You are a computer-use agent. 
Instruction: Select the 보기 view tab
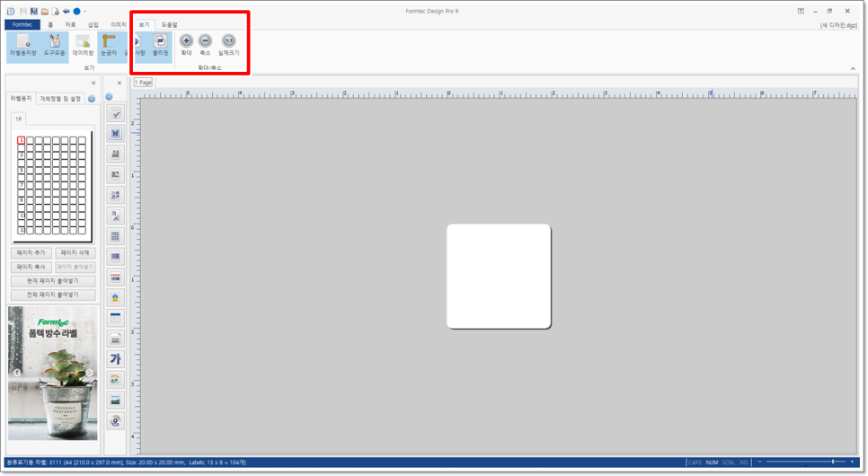144,24
